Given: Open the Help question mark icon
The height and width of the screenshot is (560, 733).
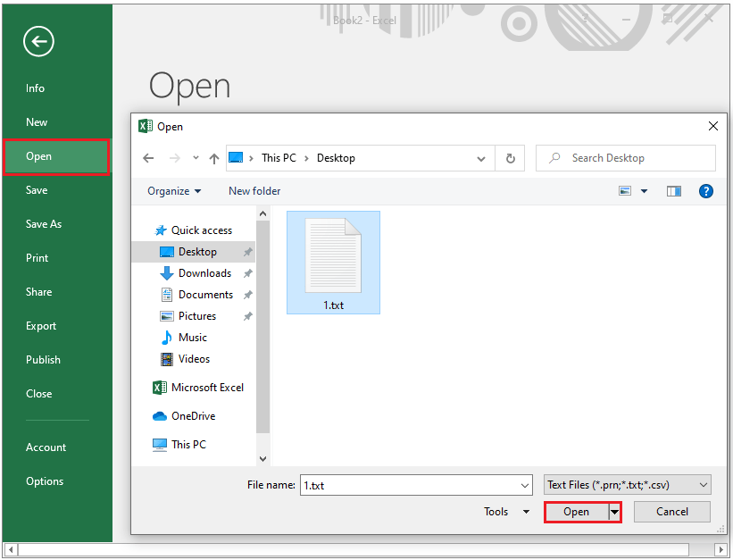Looking at the screenshot, I should [x=706, y=191].
